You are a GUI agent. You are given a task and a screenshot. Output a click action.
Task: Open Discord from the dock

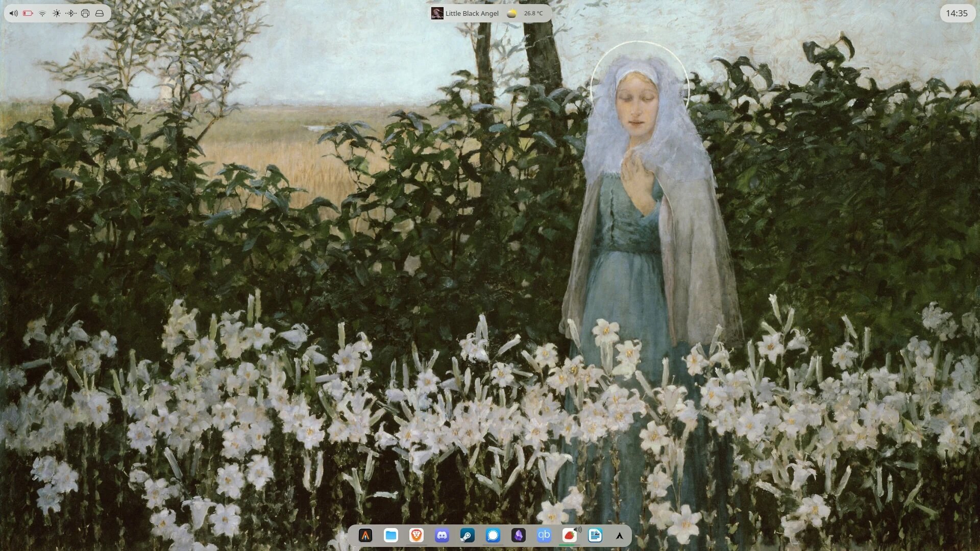click(x=442, y=535)
